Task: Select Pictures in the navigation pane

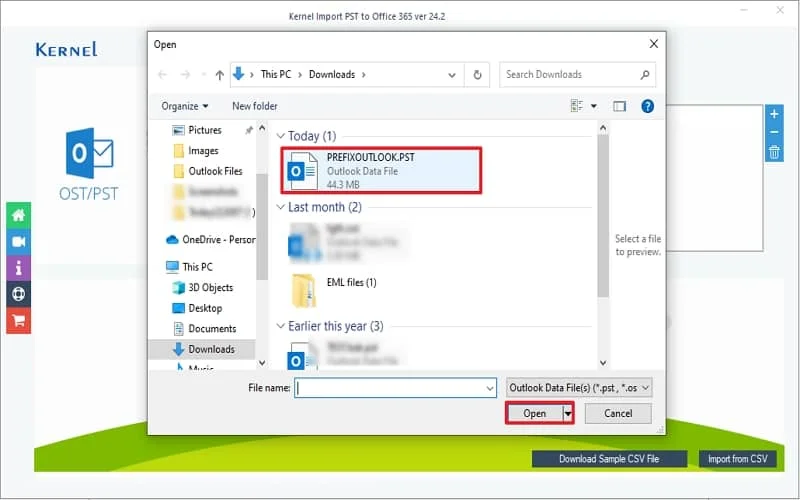Action: point(205,130)
